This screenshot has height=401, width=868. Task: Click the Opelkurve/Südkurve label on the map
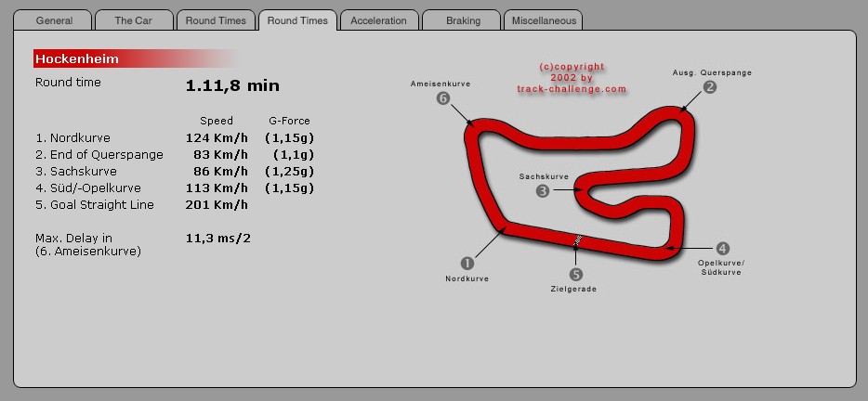[721, 267]
